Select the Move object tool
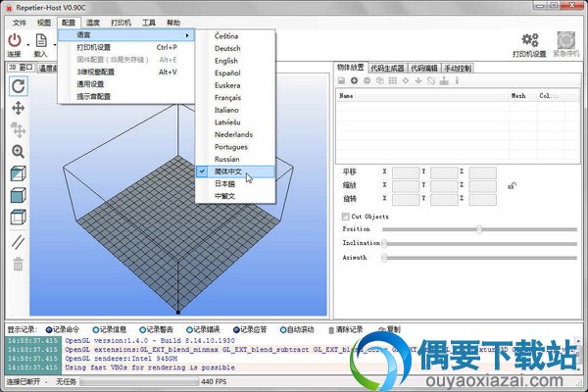This screenshot has width=588, height=392. [x=18, y=129]
